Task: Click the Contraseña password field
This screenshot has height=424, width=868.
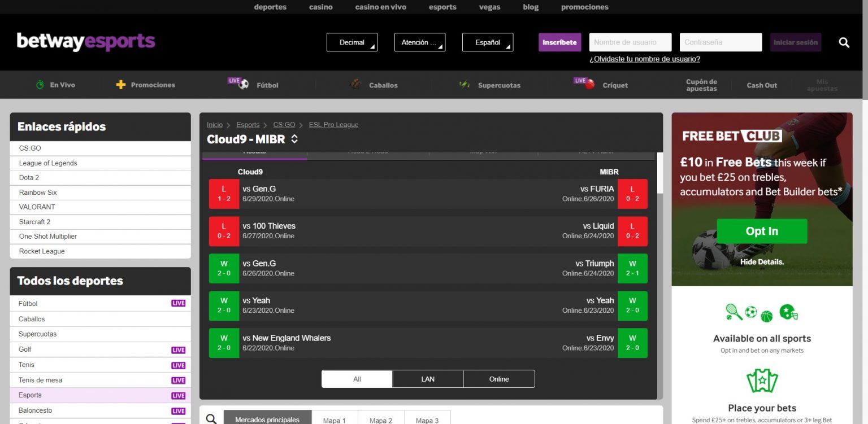Action: click(721, 42)
